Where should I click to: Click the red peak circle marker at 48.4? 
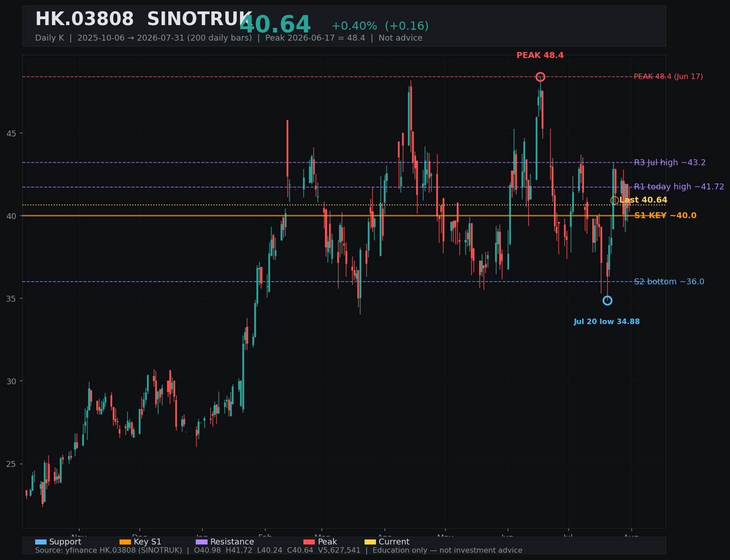(540, 77)
